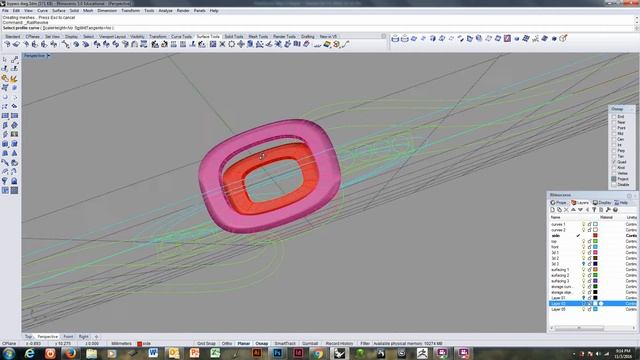Image resolution: width=640 pixels, height=360 pixels.
Task: Open the Analyze menu
Action: [165, 11]
